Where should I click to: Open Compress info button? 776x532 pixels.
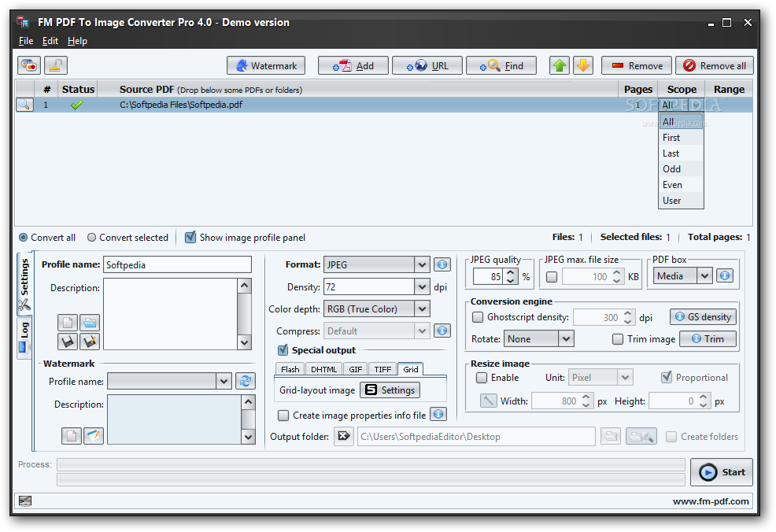tap(442, 331)
